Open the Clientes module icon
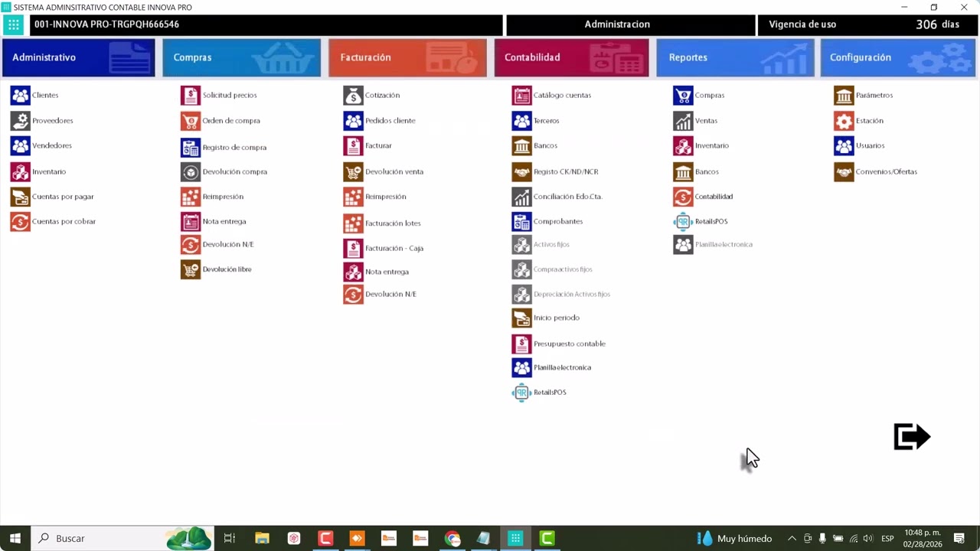 (21, 96)
